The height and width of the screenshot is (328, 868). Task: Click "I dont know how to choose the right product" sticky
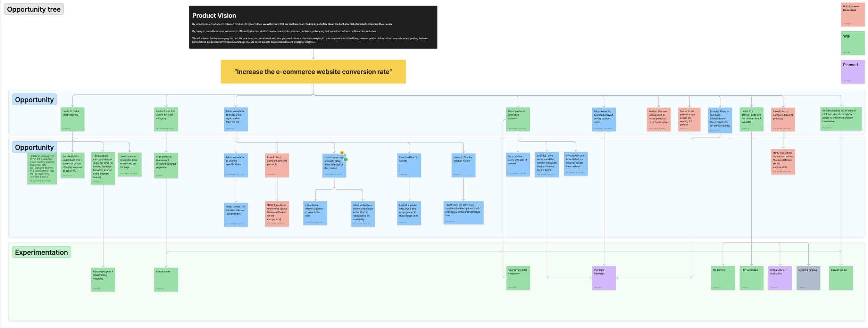tap(236, 119)
